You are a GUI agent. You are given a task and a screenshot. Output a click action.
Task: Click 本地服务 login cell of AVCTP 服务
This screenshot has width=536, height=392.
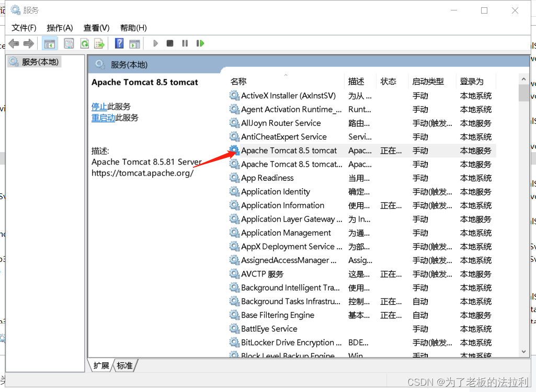(x=475, y=274)
